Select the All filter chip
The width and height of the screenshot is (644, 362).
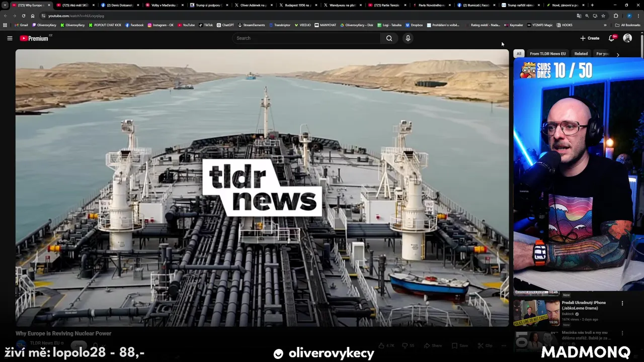point(519,54)
